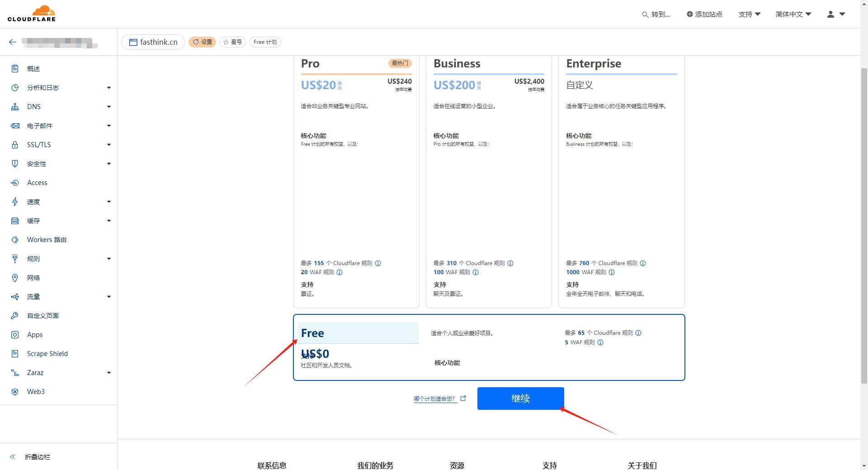Image resolution: width=868 pixels, height=470 pixels.
Task: Click the Speed lightning bolt icon
Action: pos(15,202)
